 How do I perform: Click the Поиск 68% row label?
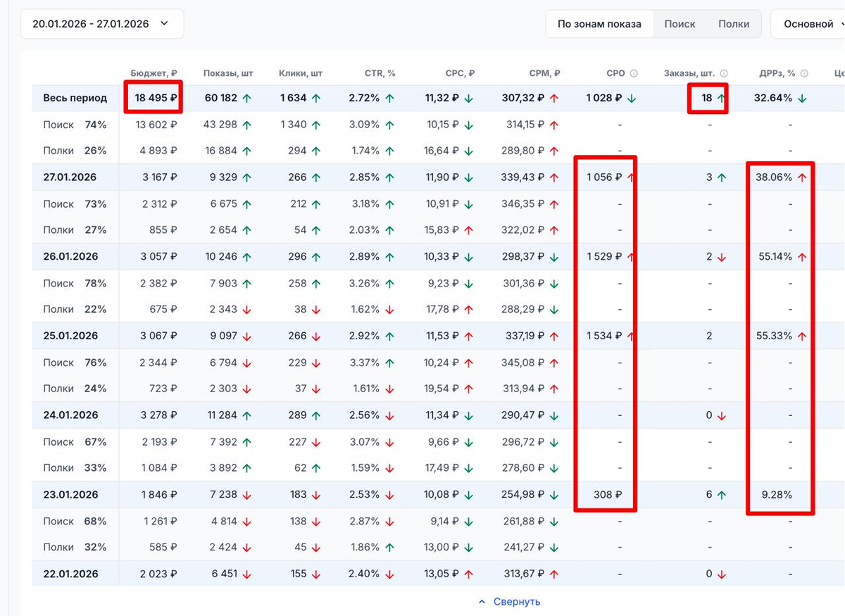[x=75, y=522]
